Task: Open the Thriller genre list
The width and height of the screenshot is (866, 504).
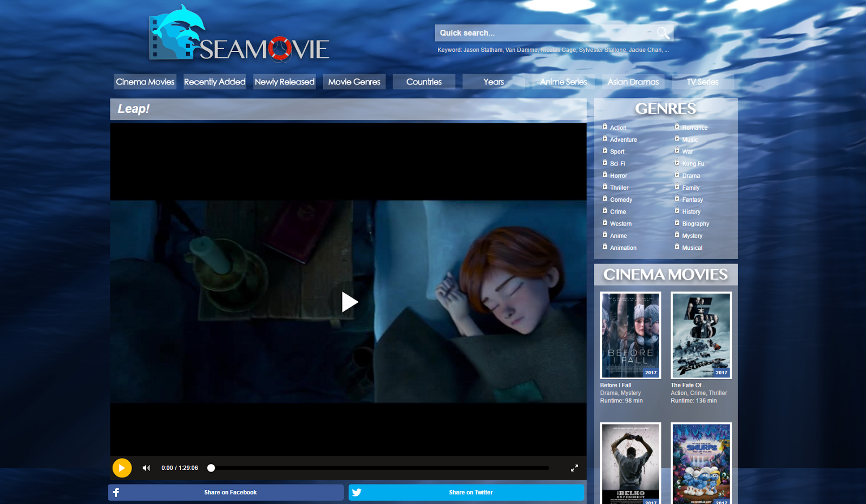Action: click(x=619, y=188)
